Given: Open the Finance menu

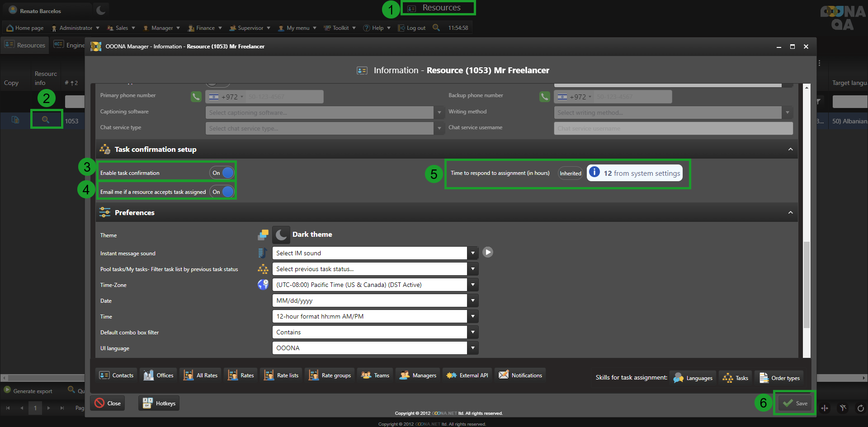Looking at the screenshot, I should 205,28.
